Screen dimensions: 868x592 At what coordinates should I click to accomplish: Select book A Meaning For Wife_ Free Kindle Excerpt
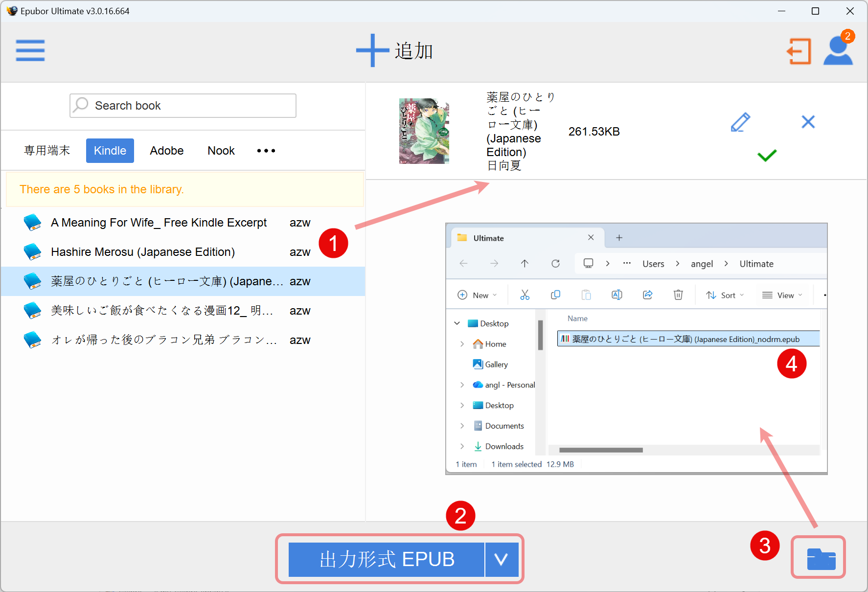click(183, 223)
